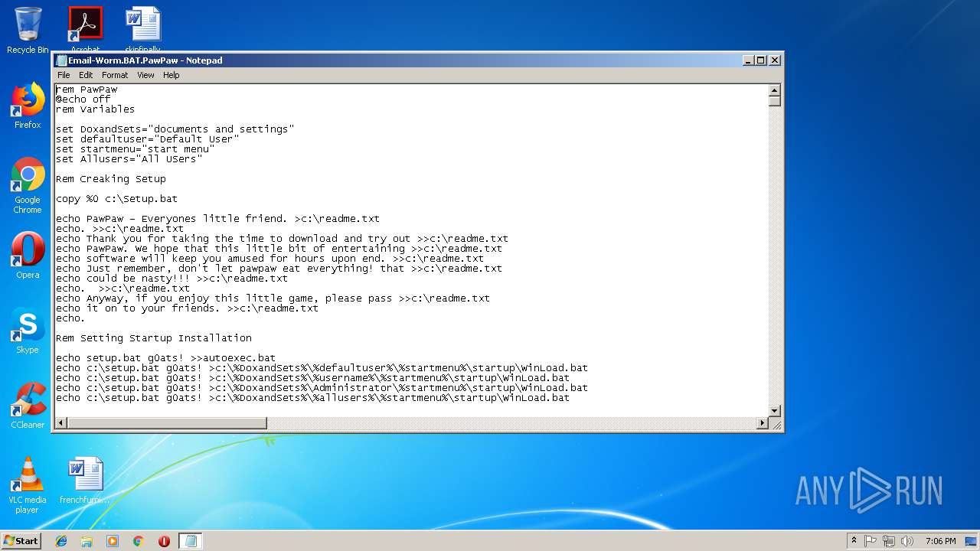Show hidden system tray icons
The width and height of the screenshot is (980, 551).
tap(854, 541)
